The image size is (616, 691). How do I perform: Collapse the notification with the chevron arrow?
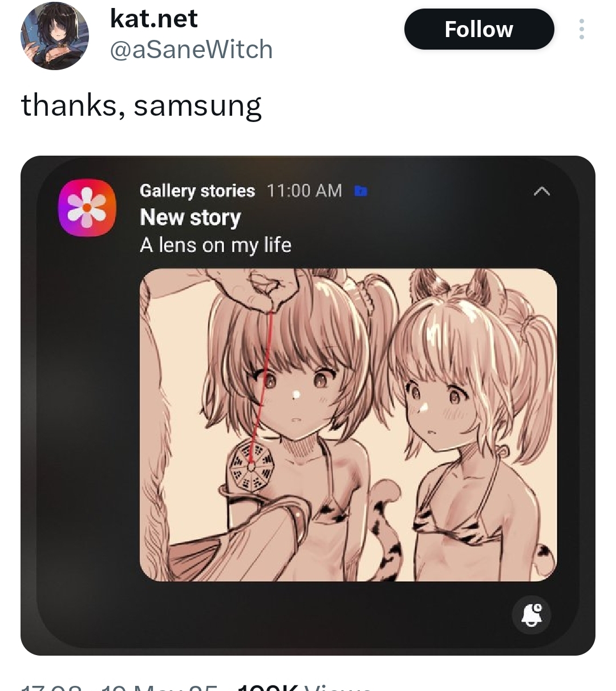coord(541,192)
